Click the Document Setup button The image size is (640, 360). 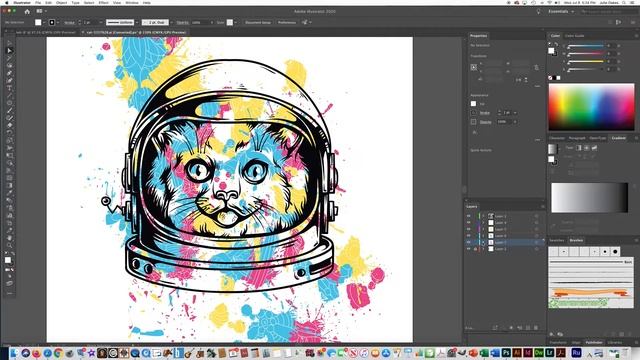click(258, 22)
